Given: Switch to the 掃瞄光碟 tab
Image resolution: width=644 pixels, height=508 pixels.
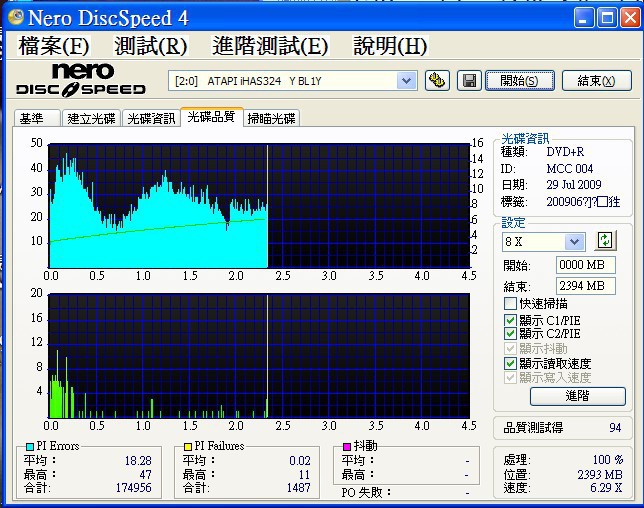Looking at the screenshot, I should tap(271, 119).
